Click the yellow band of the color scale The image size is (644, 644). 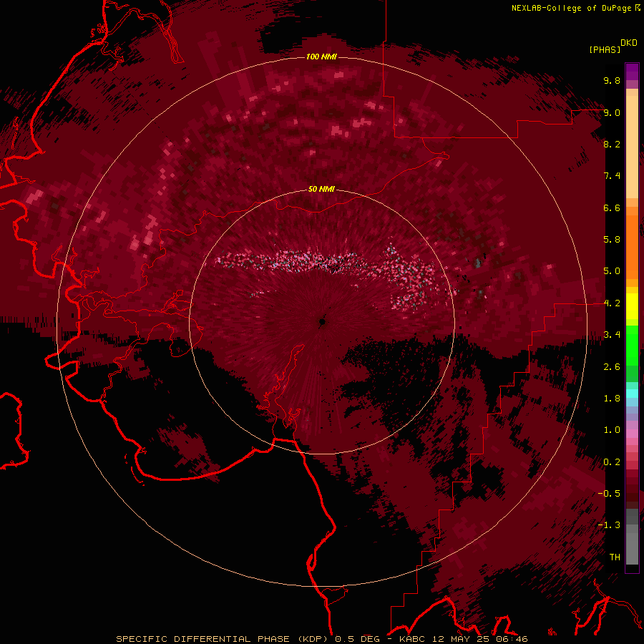click(x=632, y=306)
